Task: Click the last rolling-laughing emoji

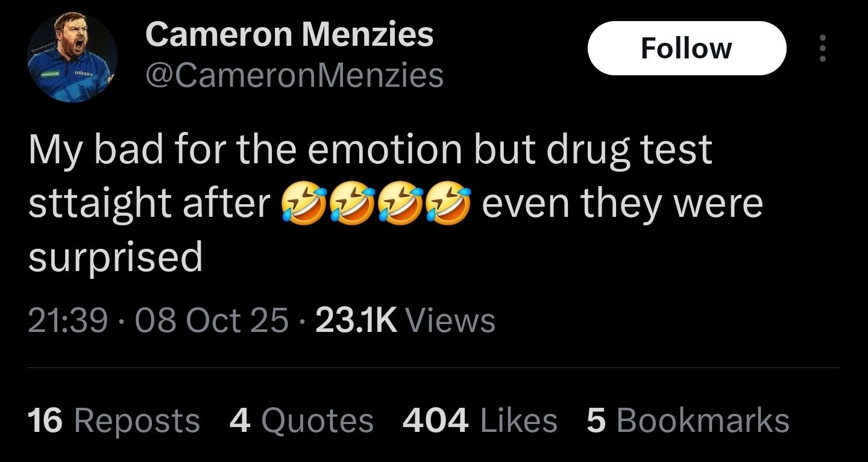Action: (x=448, y=204)
